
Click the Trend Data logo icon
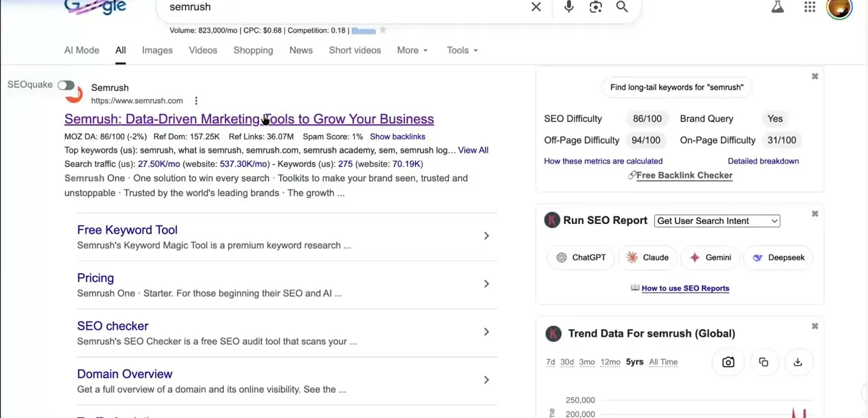coord(553,333)
